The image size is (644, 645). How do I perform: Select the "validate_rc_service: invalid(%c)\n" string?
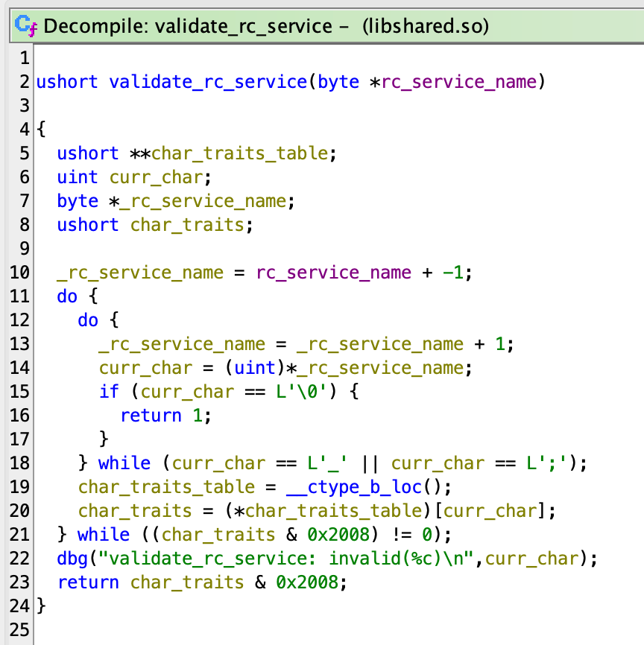[x=286, y=559]
